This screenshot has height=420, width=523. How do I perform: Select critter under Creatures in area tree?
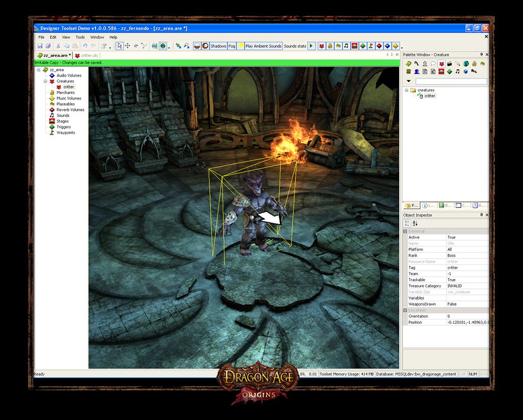(x=68, y=87)
